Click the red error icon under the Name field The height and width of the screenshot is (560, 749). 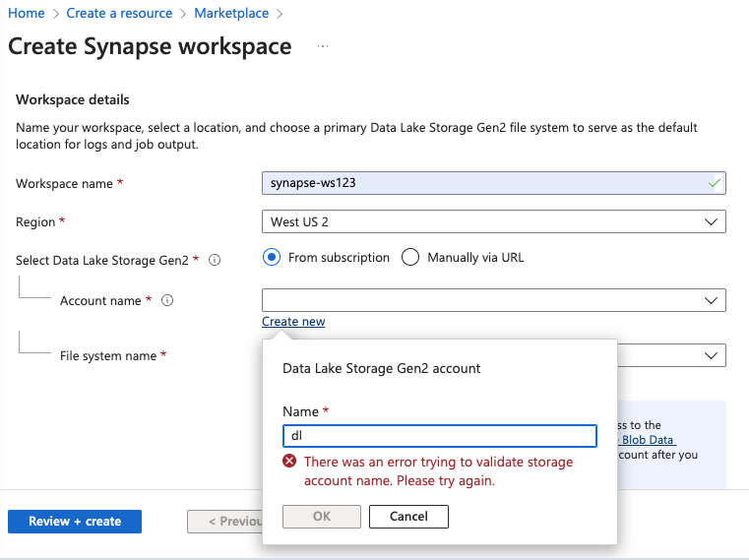(x=289, y=462)
